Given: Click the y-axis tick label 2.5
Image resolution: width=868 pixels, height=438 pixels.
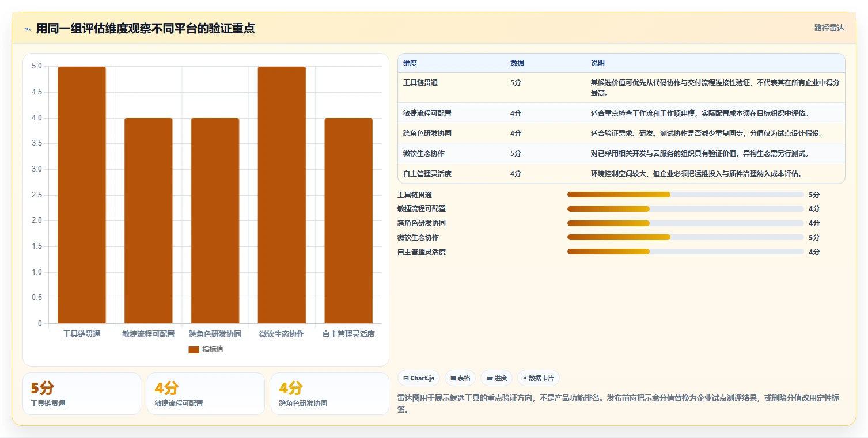Looking at the screenshot, I should click(36, 195).
